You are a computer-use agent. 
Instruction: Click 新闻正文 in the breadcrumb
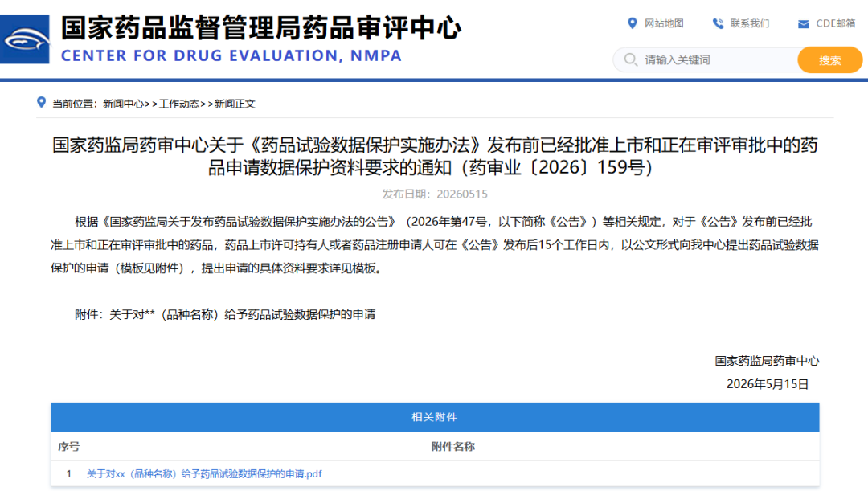coord(235,104)
